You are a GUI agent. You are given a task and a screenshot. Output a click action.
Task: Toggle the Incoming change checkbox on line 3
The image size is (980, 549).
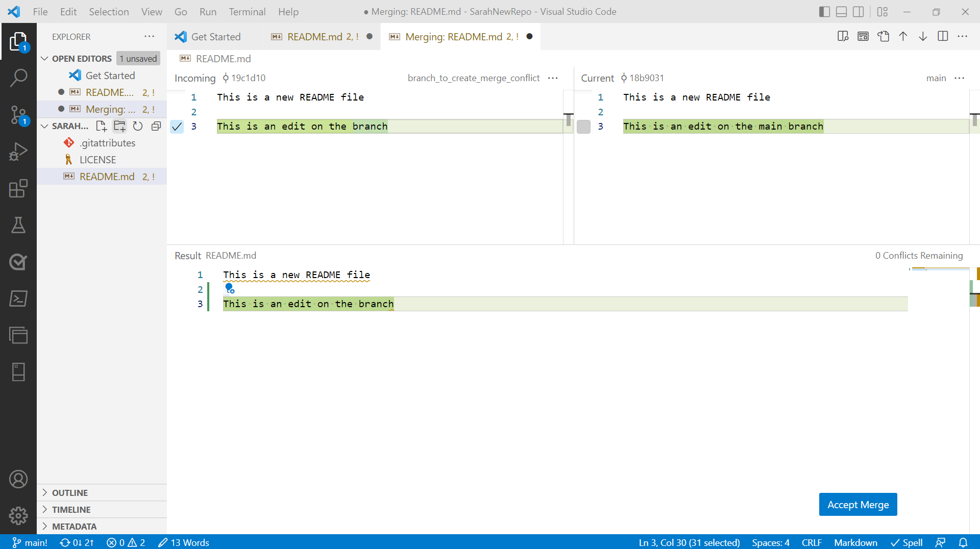click(177, 127)
